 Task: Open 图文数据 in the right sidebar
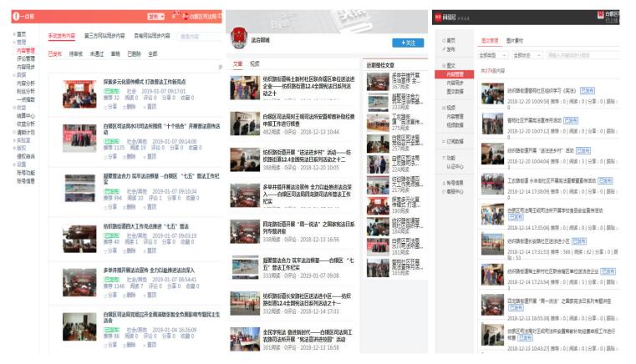(x=455, y=92)
